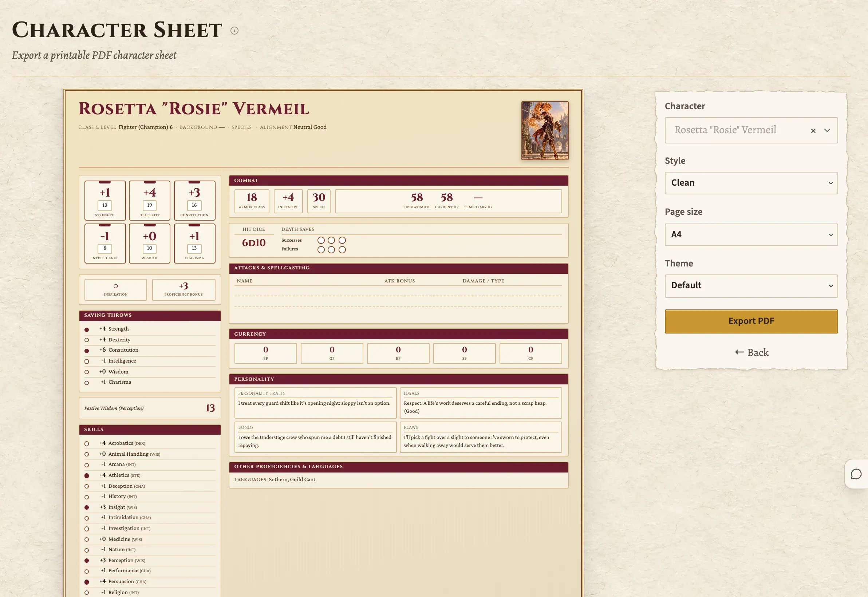The width and height of the screenshot is (868, 597).
Task: Click the Rosetta character portrait thumbnail
Action: 545,131
